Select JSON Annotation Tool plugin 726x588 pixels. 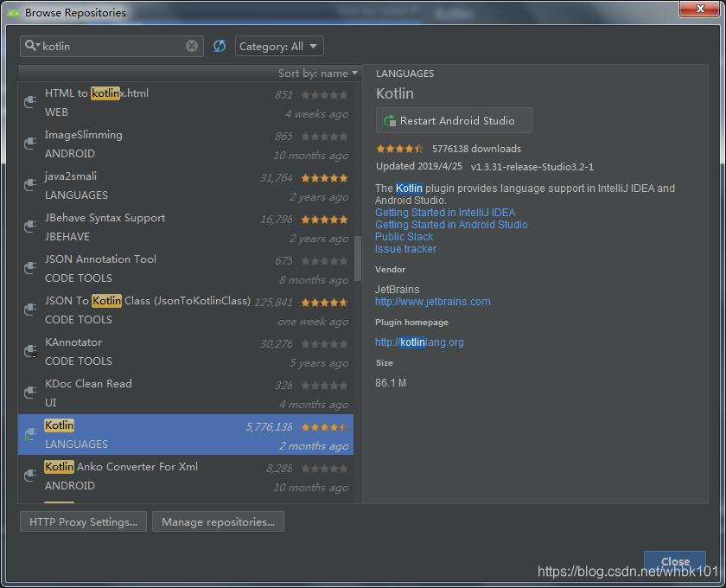[186, 268]
